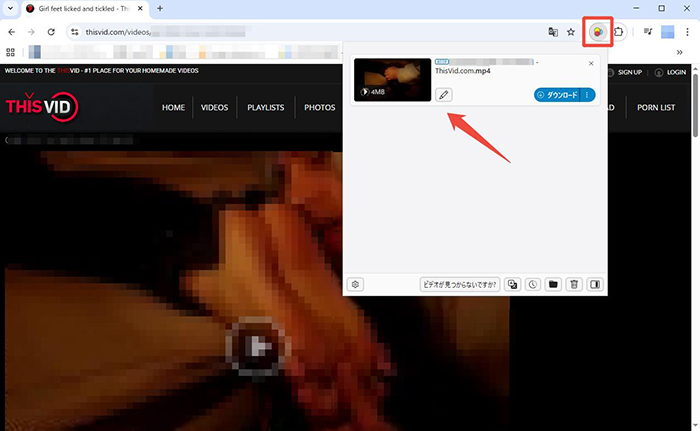Open the PHOTOS menu item
Screen dimensions: 700x431
coord(320,108)
